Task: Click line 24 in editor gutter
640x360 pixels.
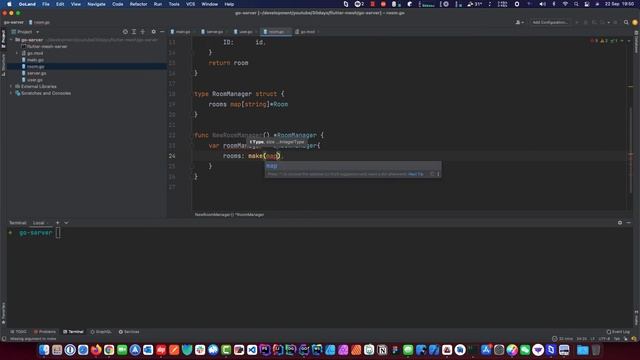Action: point(172,156)
